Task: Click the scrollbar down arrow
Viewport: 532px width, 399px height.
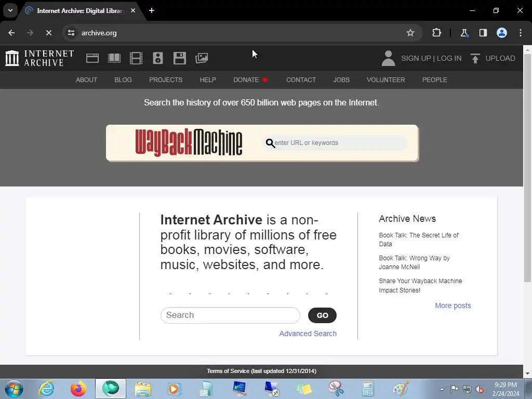Action: (x=527, y=374)
